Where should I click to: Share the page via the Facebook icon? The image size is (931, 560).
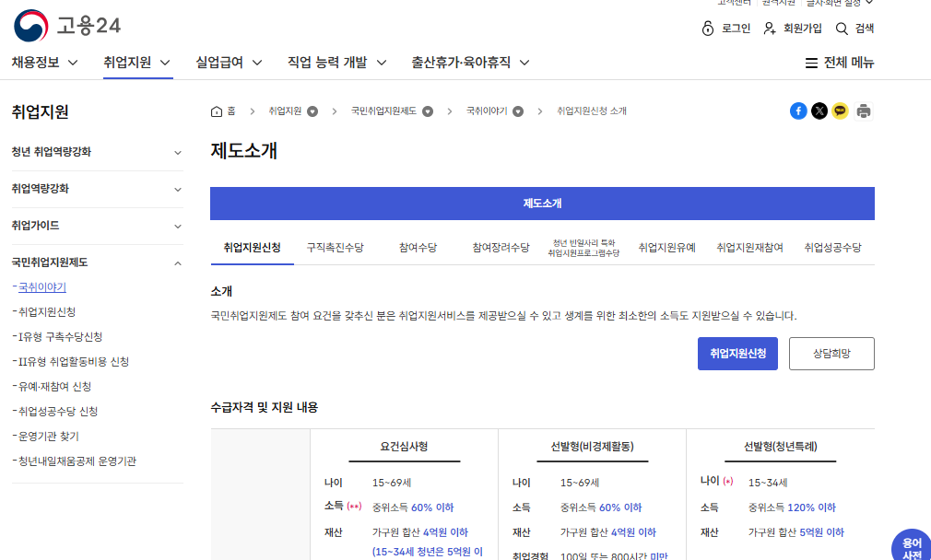[798, 111]
